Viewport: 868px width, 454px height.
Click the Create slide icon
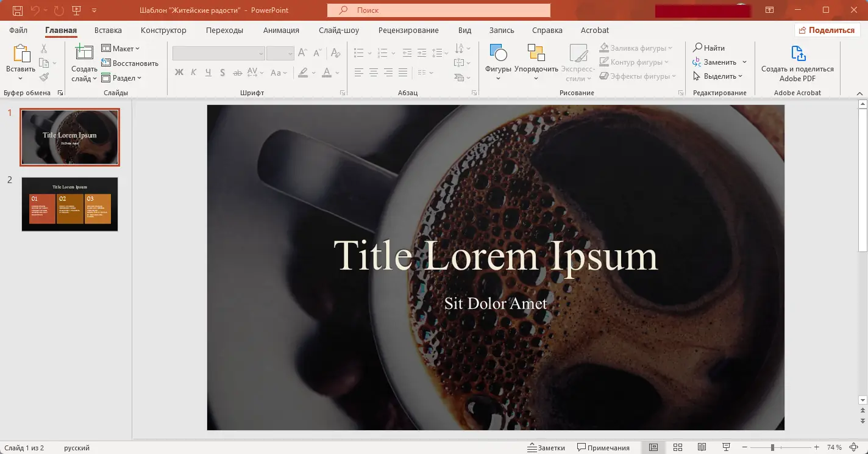coord(84,54)
